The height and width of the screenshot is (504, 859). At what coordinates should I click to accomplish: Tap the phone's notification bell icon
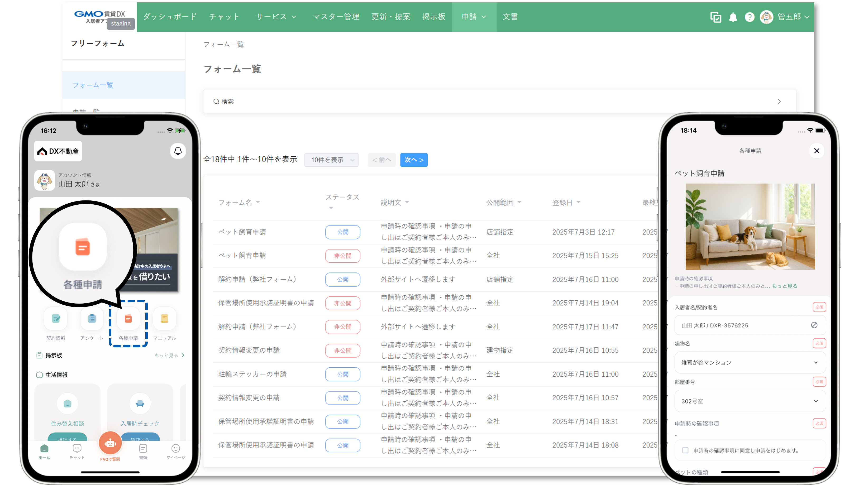[178, 151]
